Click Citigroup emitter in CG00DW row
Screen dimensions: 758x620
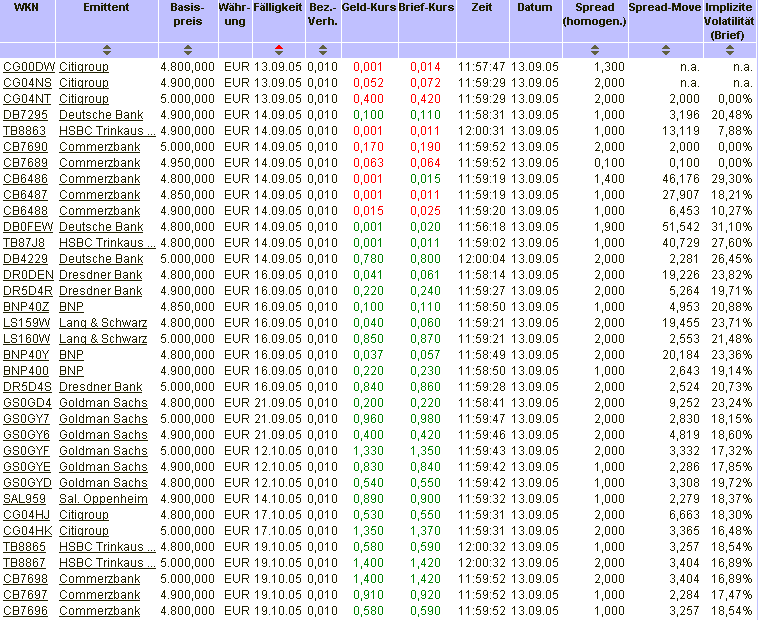[x=84, y=67]
